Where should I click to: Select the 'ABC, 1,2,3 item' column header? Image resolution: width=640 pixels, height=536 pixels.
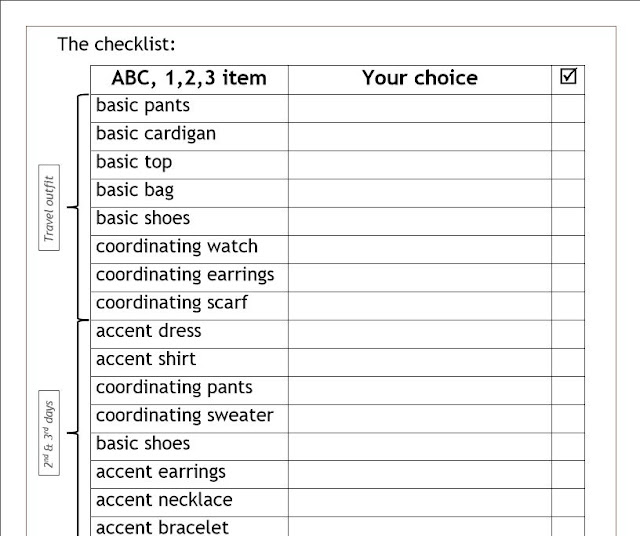click(189, 78)
